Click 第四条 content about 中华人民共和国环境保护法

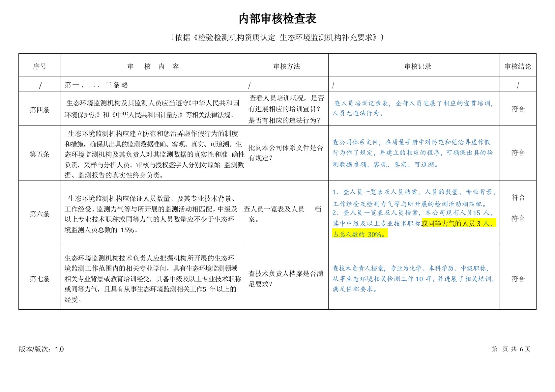(x=152, y=109)
